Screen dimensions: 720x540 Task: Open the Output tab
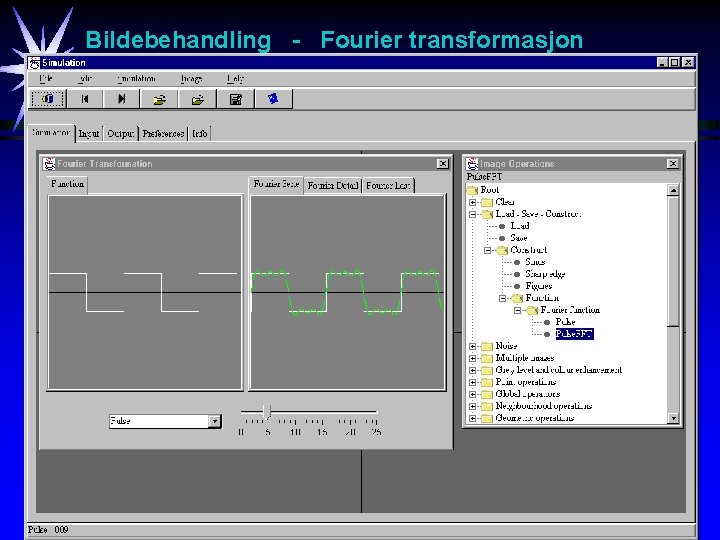121,134
